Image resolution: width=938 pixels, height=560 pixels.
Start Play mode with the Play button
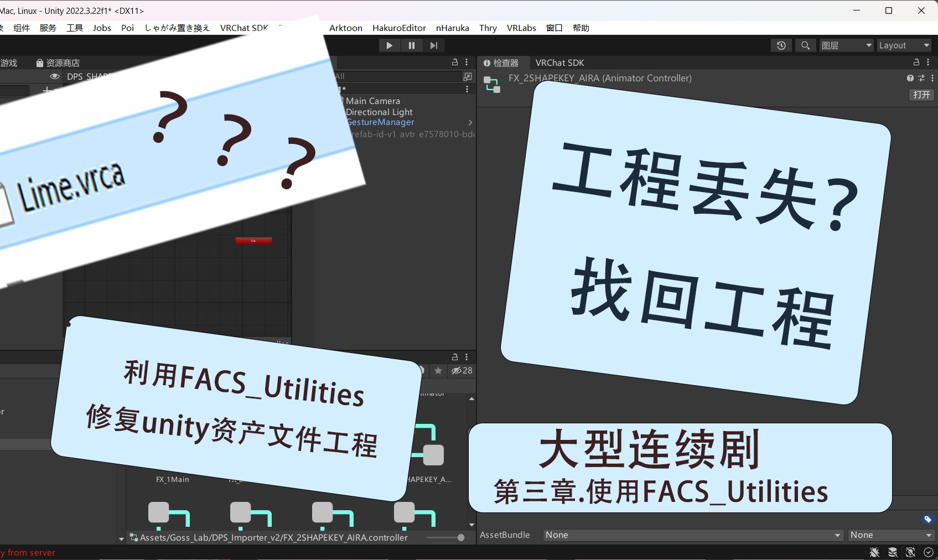tap(390, 45)
